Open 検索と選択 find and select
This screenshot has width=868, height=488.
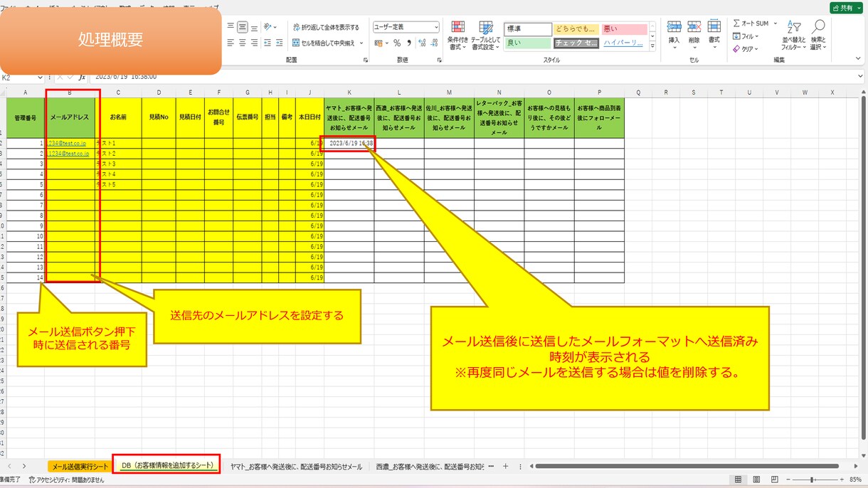pos(817,35)
